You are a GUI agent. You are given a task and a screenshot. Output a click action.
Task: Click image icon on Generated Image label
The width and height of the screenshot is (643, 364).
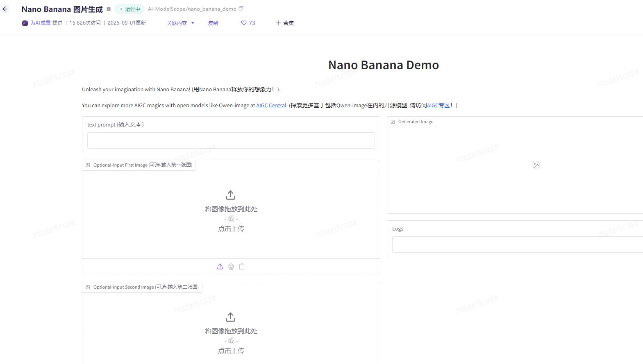click(393, 122)
